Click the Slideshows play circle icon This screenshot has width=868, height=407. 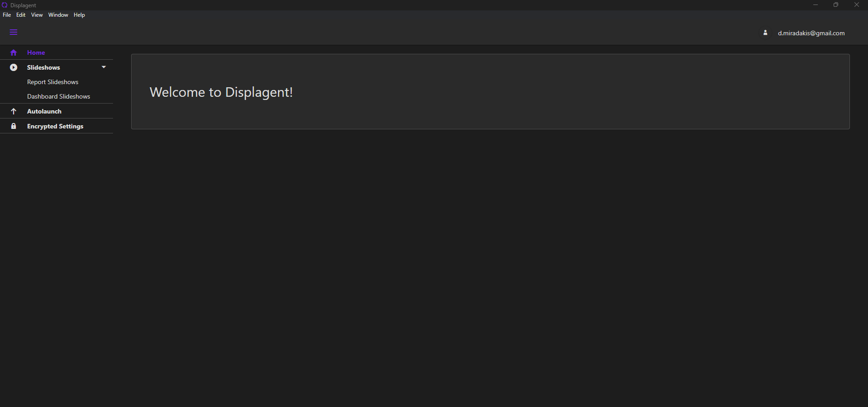14,67
